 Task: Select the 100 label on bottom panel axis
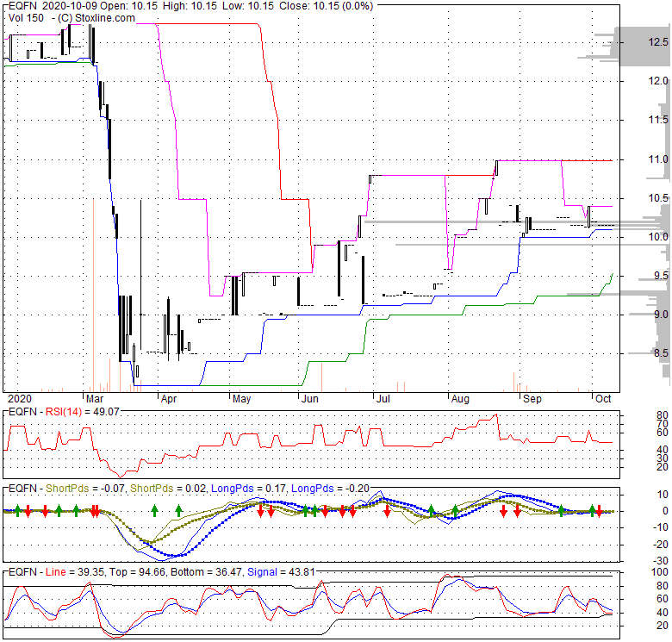point(660,572)
